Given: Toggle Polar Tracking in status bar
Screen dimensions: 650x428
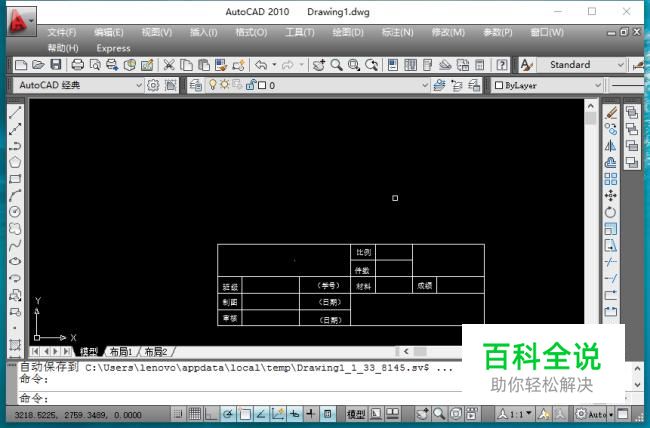Looking at the screenshot, I should (x=228, y=413).
